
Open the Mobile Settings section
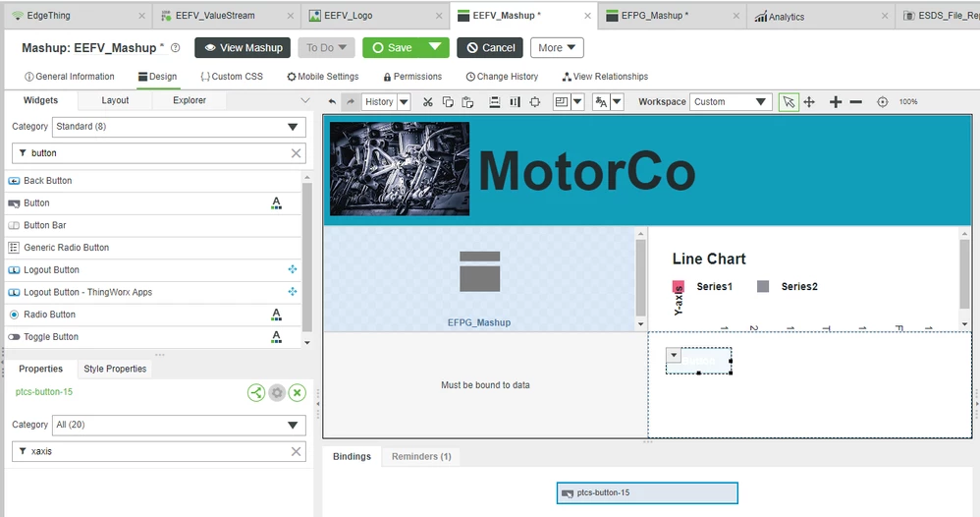[x=322, y=77]
